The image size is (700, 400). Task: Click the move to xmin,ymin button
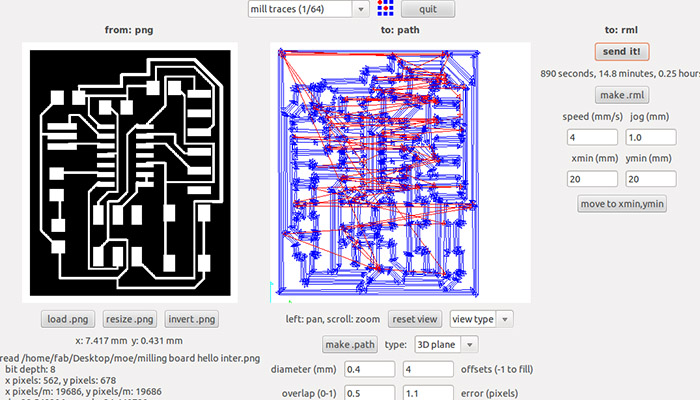(621, 204)
